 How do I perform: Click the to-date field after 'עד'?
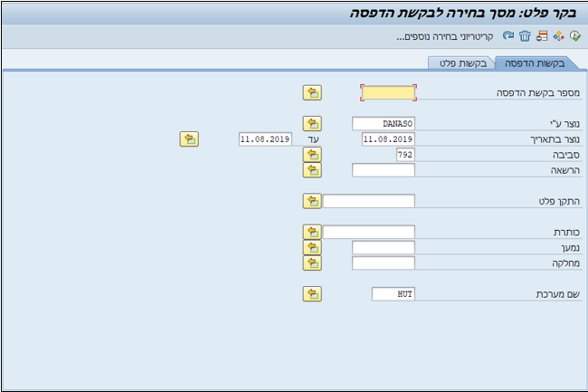click(x=265, y=139)
